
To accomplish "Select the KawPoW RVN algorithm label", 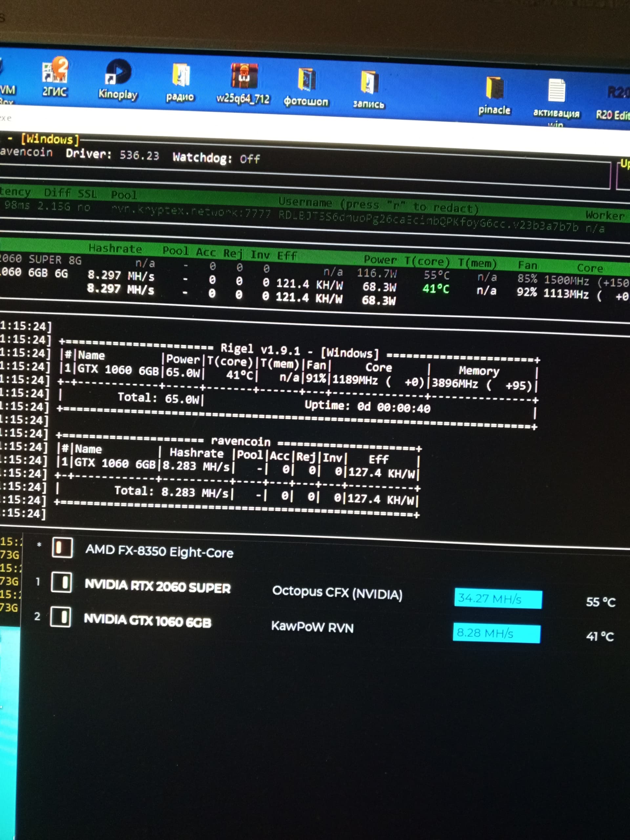I will tap(312, 627).
